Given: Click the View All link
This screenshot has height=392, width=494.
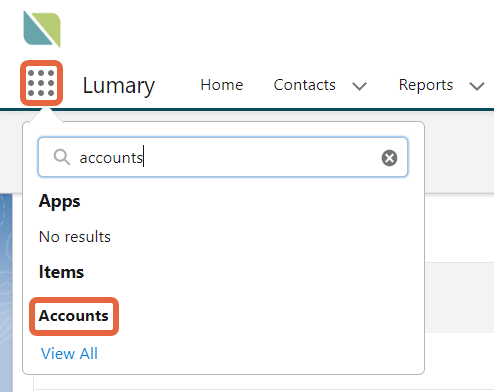Looking at the screenshot, I should click(69, 353).
